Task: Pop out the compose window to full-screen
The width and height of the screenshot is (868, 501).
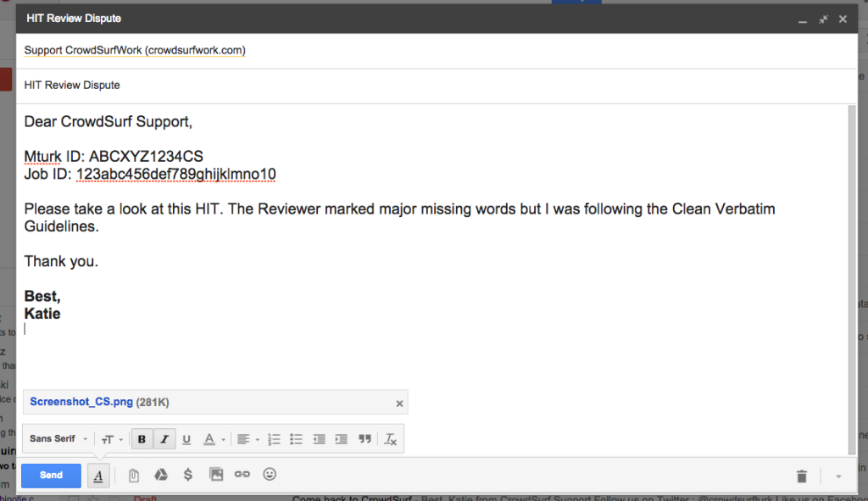Action: coord(823,19)
